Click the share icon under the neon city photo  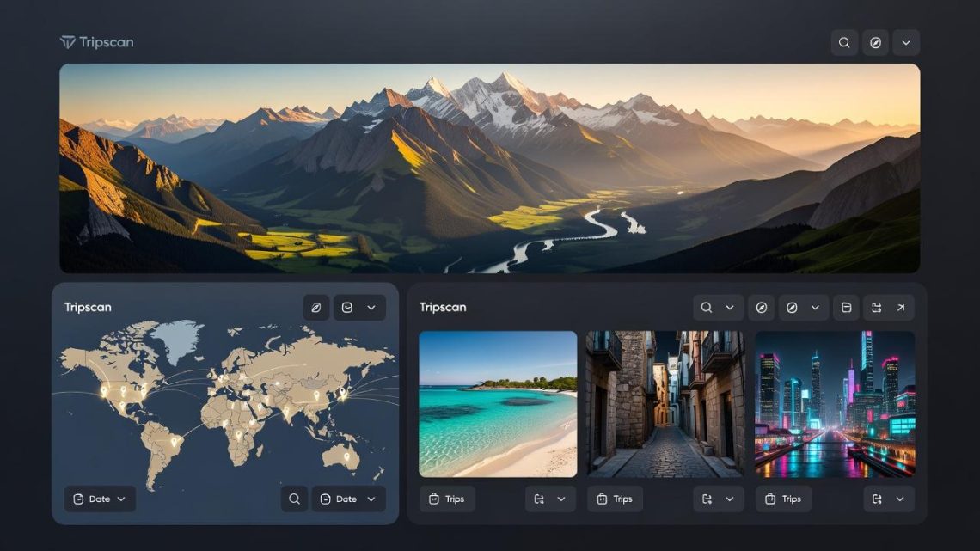[877, 499]
